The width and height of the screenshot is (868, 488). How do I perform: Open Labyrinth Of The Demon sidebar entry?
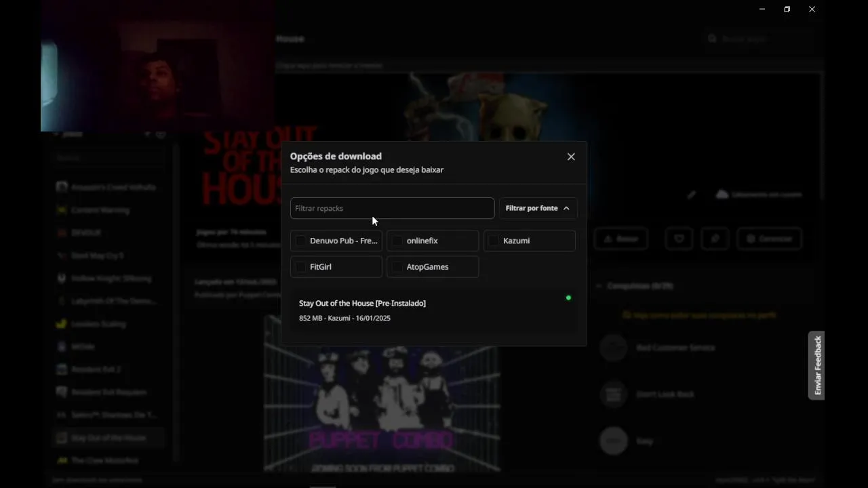(x=108, y=301)
